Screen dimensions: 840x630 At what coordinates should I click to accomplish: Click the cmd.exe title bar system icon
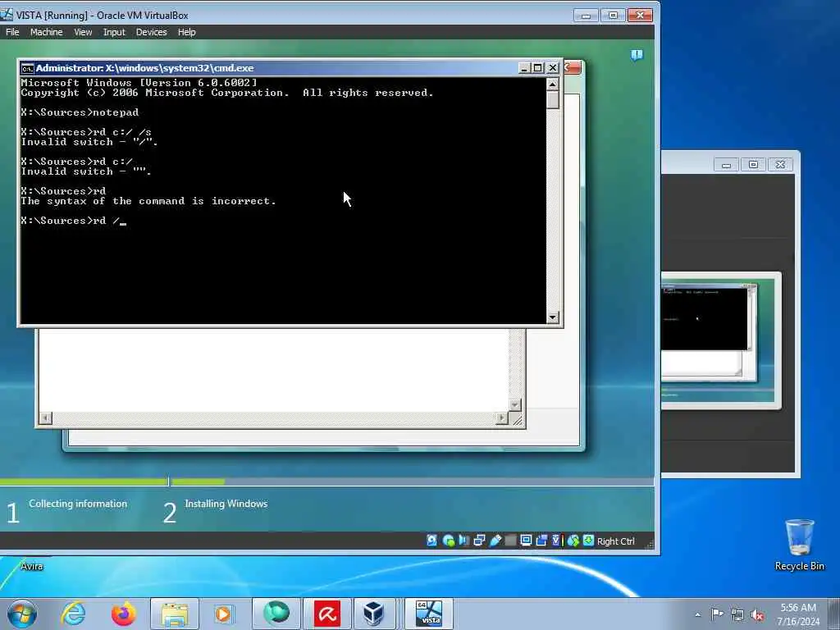tap(27, 68)
